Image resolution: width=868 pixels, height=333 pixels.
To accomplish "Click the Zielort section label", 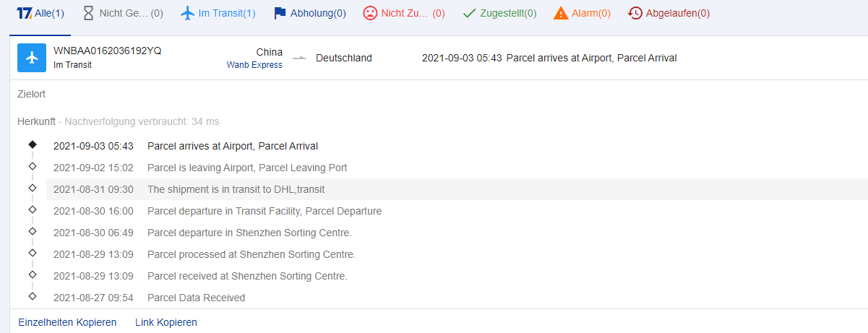I will [x=32, y=94].
